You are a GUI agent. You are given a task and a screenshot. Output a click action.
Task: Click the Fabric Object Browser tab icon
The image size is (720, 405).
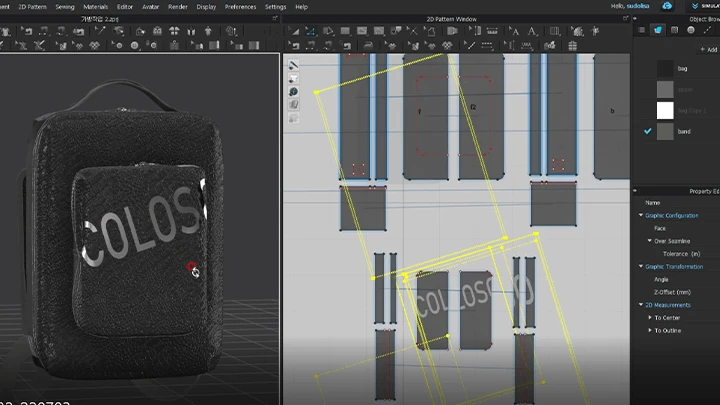[658, 30]
